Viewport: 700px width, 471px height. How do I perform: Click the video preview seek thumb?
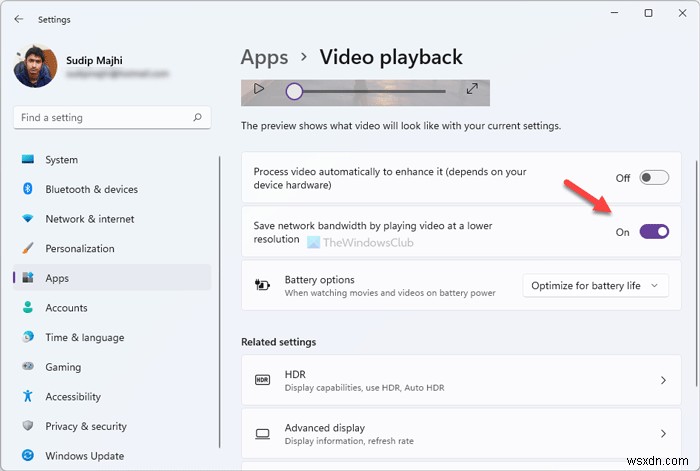[294, 91]
